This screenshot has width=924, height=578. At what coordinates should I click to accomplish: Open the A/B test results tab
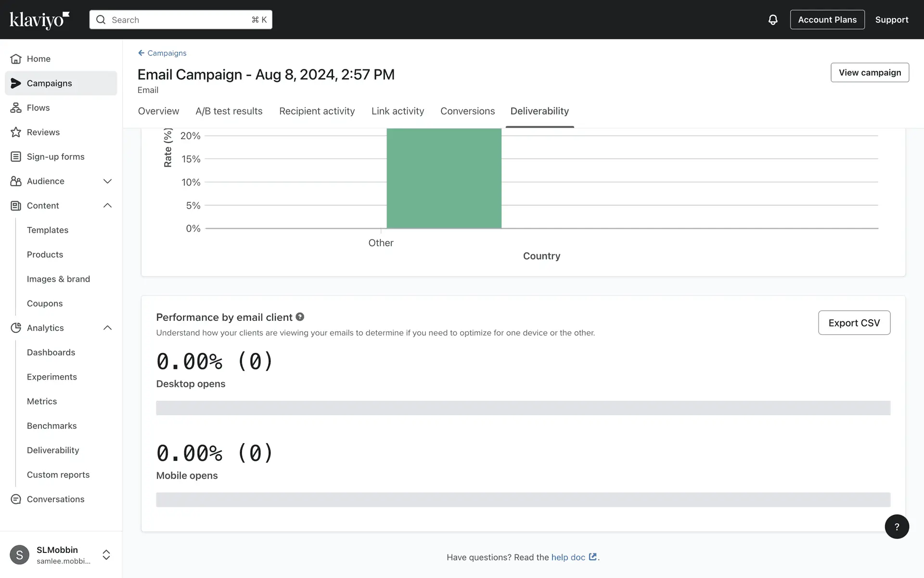(229, 111)
